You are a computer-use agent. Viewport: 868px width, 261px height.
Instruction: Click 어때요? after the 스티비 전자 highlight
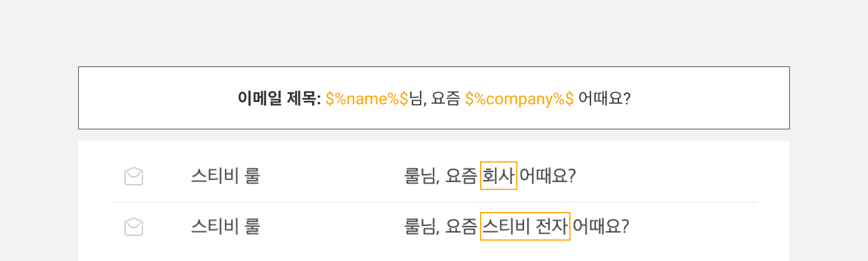[x=601, y=227]
